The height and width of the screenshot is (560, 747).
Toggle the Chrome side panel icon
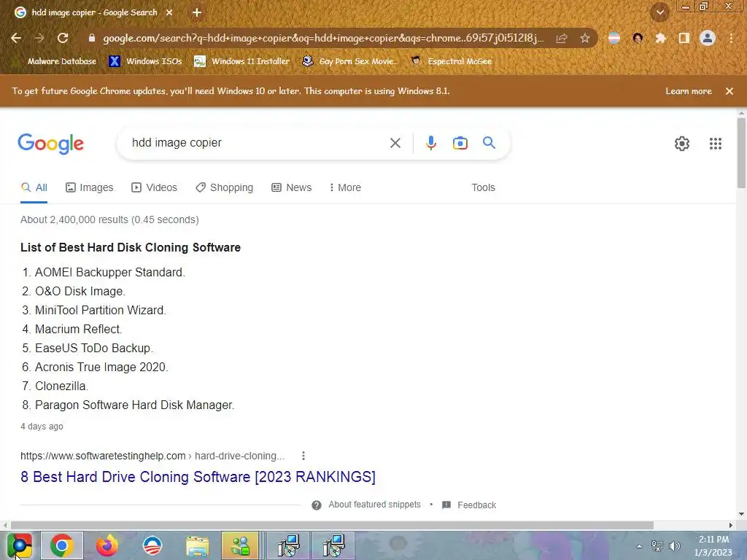coord(684,38)
